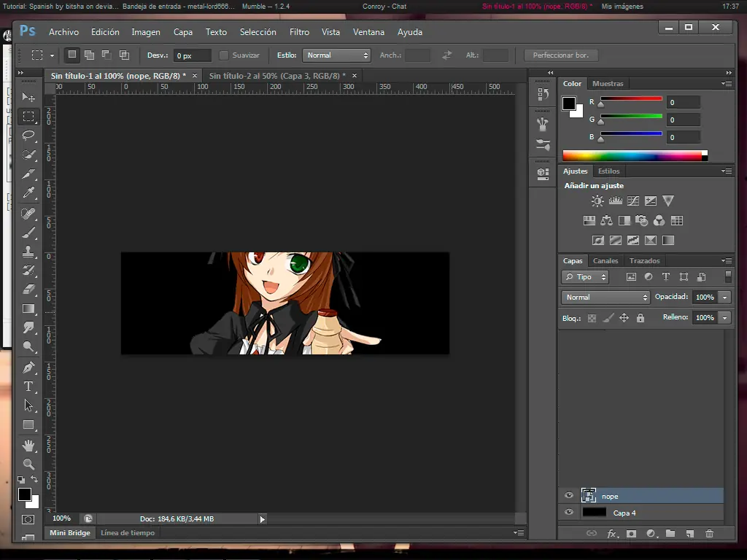Open the Línea de tiempo tab
This screenshot has height=560, width=747.
coord(128,533)
